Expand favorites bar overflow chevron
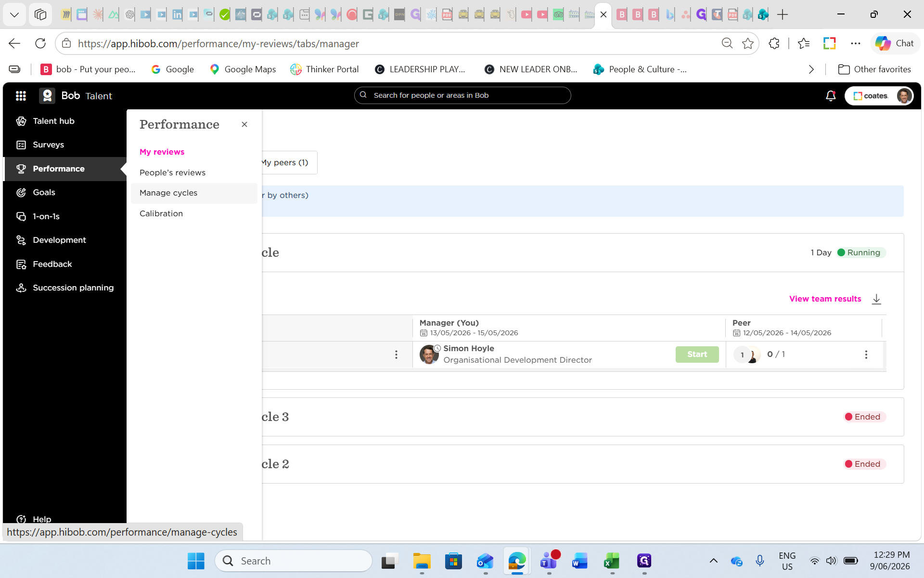Viewport: 924px width, 578px height. (x=811, y=69)
